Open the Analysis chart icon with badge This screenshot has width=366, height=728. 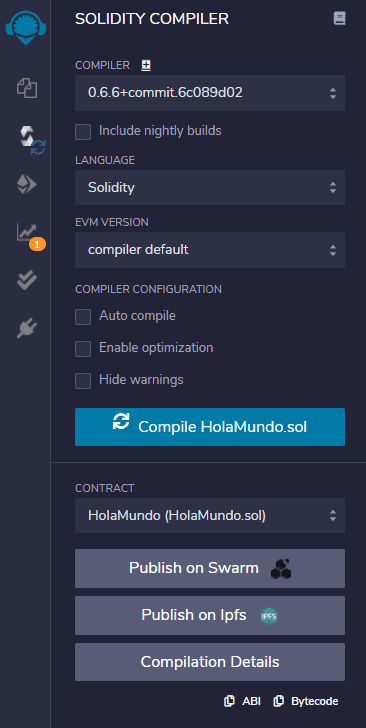click(x=29, y=234)
